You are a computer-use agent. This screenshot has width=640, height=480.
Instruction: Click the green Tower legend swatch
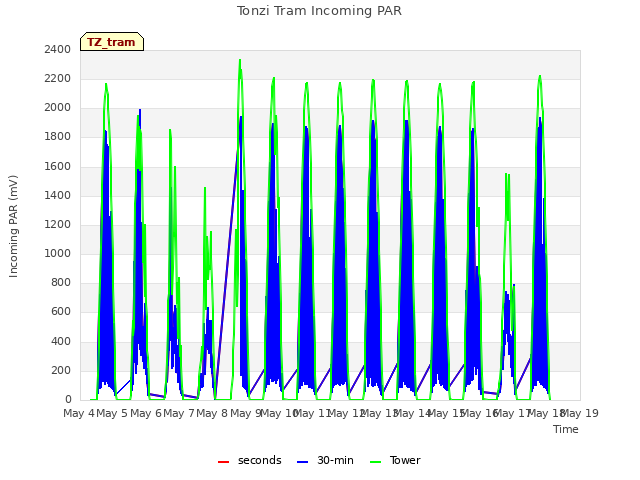coord(375,462)
